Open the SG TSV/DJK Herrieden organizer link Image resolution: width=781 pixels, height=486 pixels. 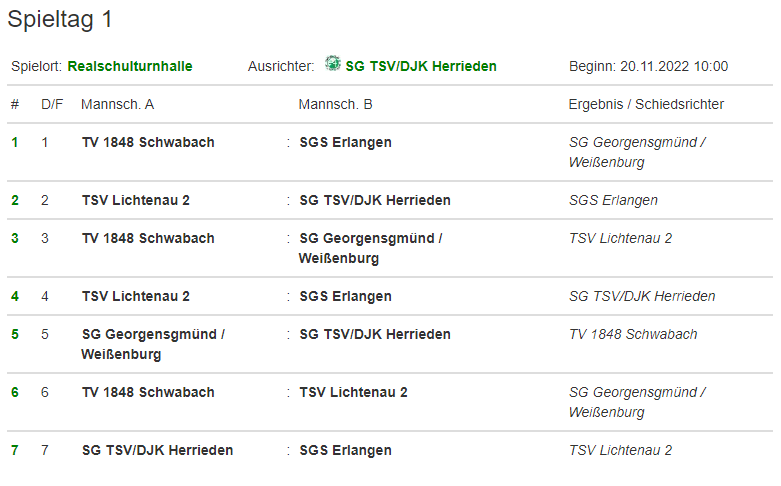pyautogui.click(x=421, y=66)
